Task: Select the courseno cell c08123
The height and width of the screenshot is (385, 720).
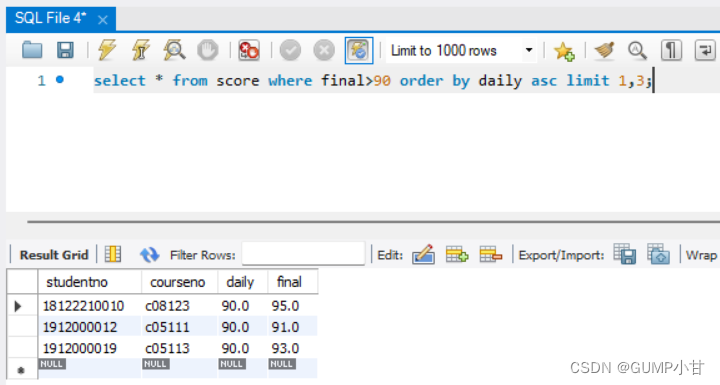Action: (180, 306)
